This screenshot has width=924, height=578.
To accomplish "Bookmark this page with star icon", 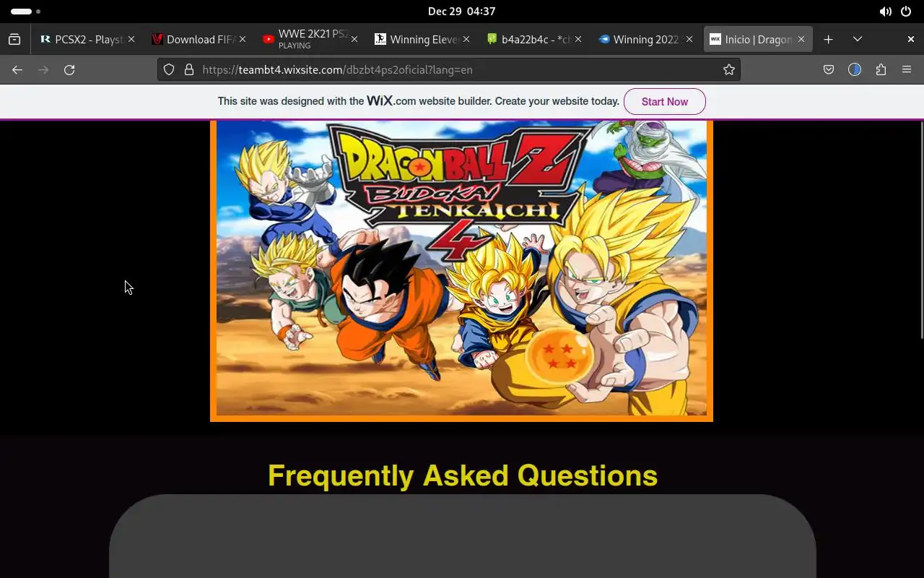I will tap(729, 70).
